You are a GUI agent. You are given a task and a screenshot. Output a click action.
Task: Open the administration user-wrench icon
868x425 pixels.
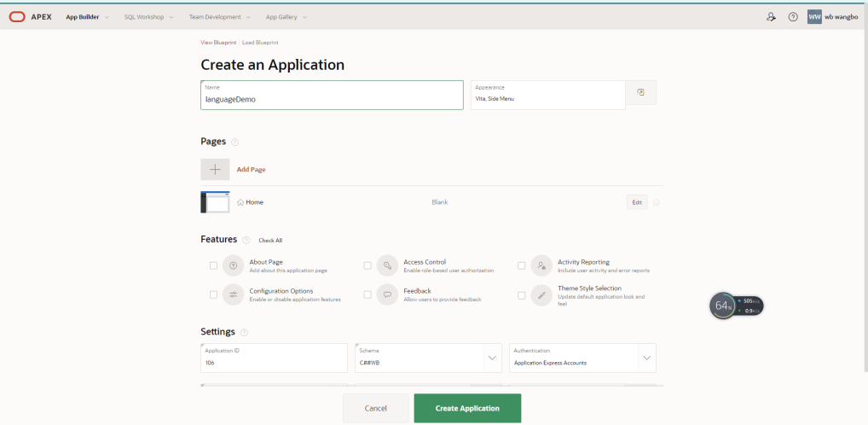[771, 17]
